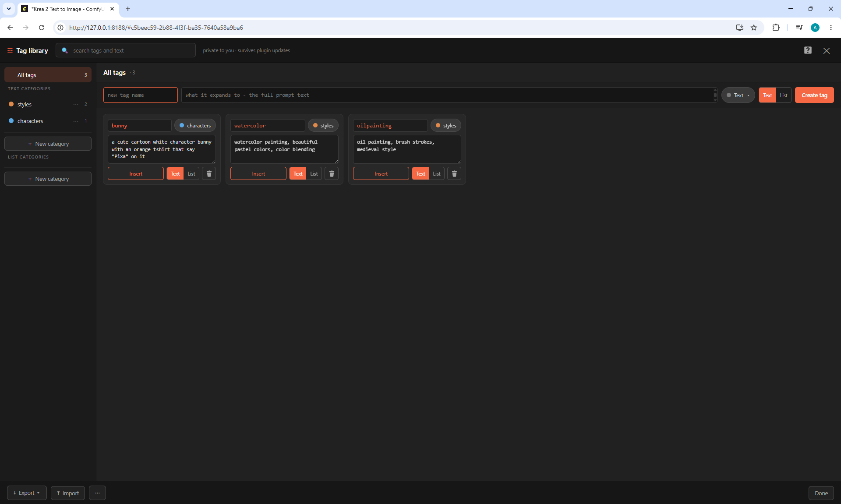Image resolution: width=841 pixels, height=504 pixels.
Task: Open the media control icon in toolbar
Action: (799, 28)
